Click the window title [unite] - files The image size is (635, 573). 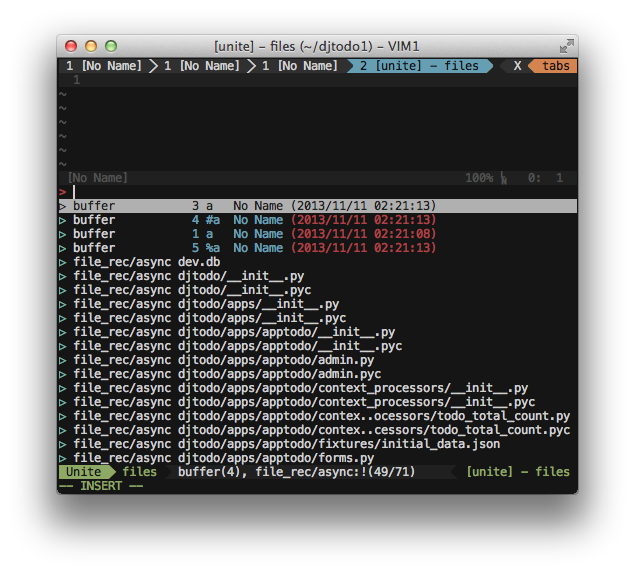coord(316,46)
